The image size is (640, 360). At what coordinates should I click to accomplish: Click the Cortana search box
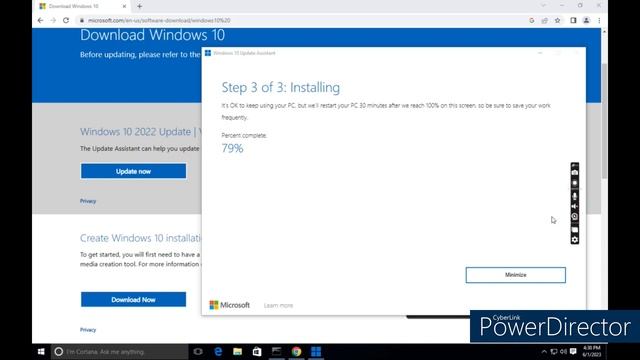(120, 351)
